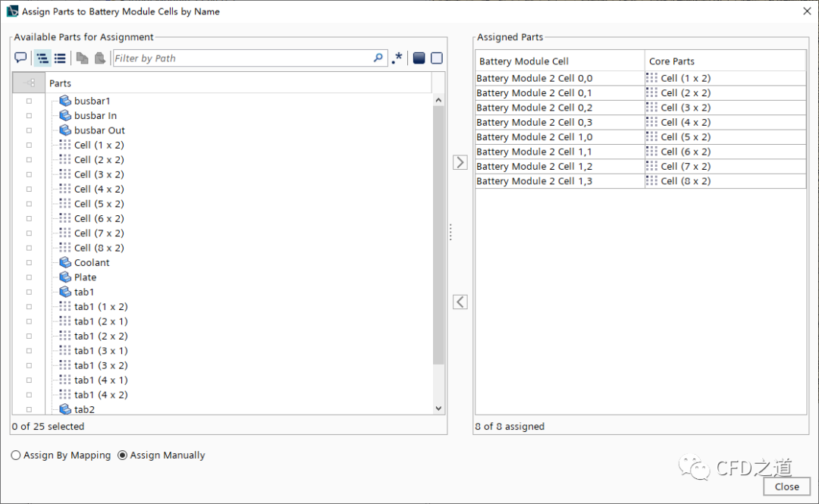Click scroll up arrow in parts list
Image resolution: width=819 pixels, height=504 pixels.
pyautogui.click(x=438, y=100)
